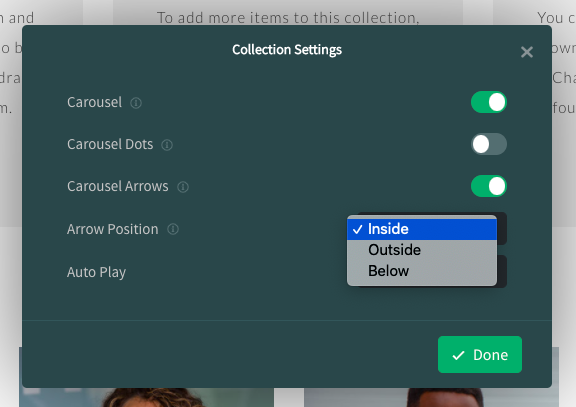Click the Arrow Position label
The image size is (576, 407).
click(x=112, y=230)
